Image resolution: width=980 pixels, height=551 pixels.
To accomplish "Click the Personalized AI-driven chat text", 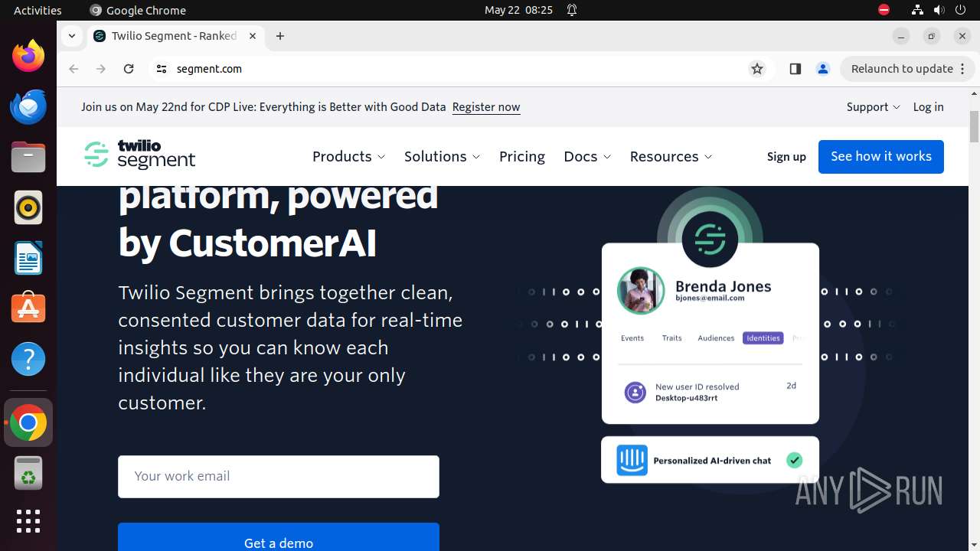I will point(712,461).
